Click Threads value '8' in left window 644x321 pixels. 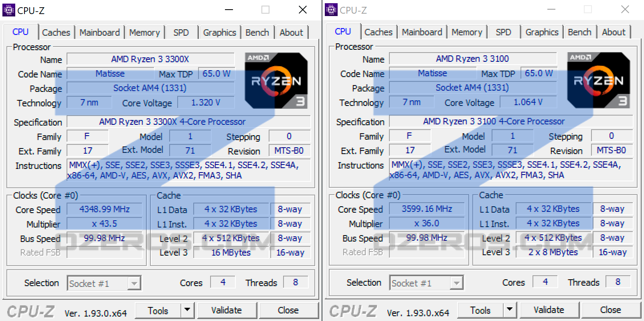[296, 282]
